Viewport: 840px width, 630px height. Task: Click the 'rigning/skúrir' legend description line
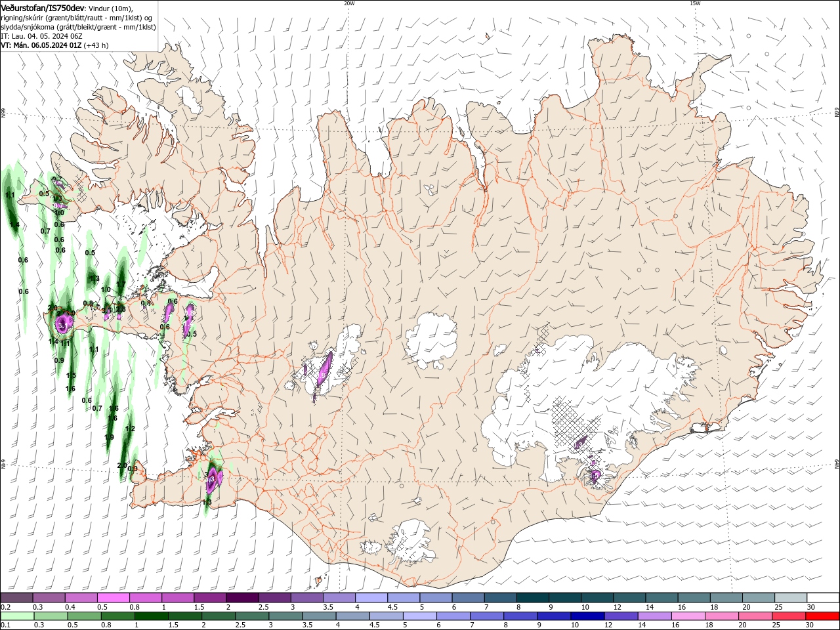77,18
